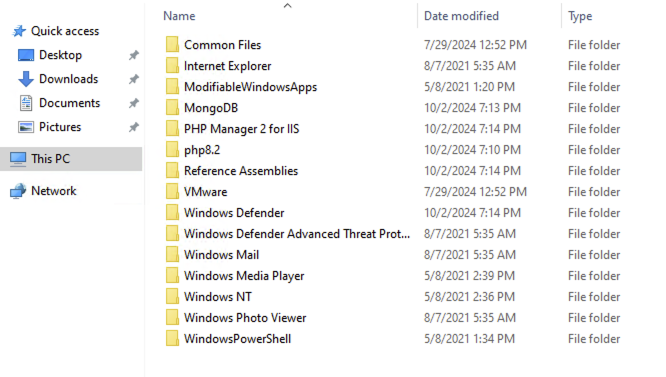The width and height of the screenshot is (666, 377).
Task: Click the Documents icon in sidebar
Action: click(26, 103)
